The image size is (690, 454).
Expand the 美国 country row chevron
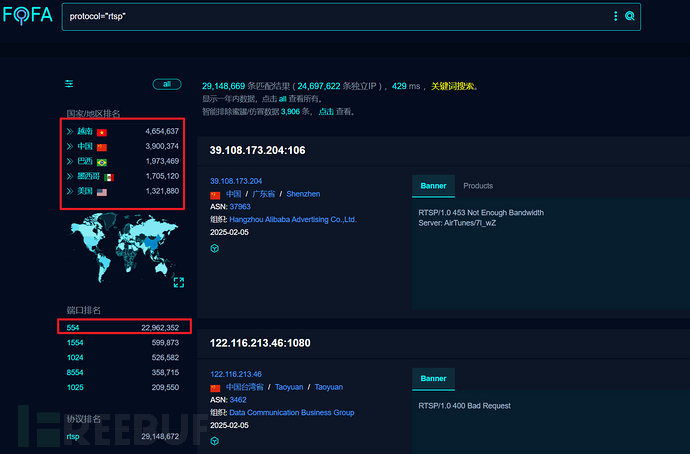[x=70, y=191]
